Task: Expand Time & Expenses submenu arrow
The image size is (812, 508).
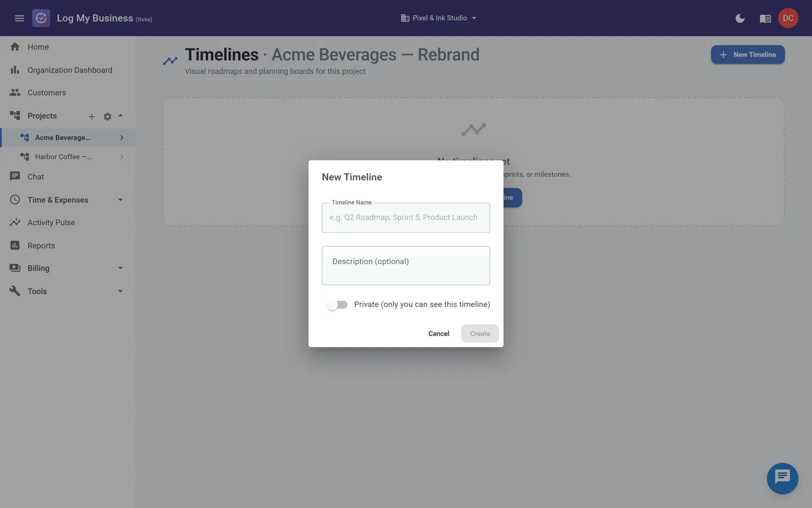Action: [120, 200]
